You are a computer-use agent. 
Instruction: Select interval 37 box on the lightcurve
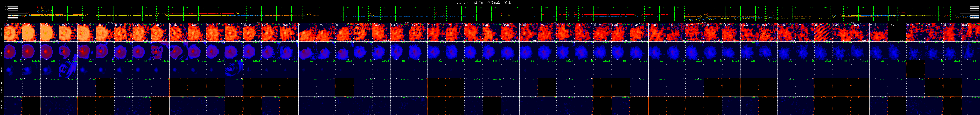(x=667, y=13)
